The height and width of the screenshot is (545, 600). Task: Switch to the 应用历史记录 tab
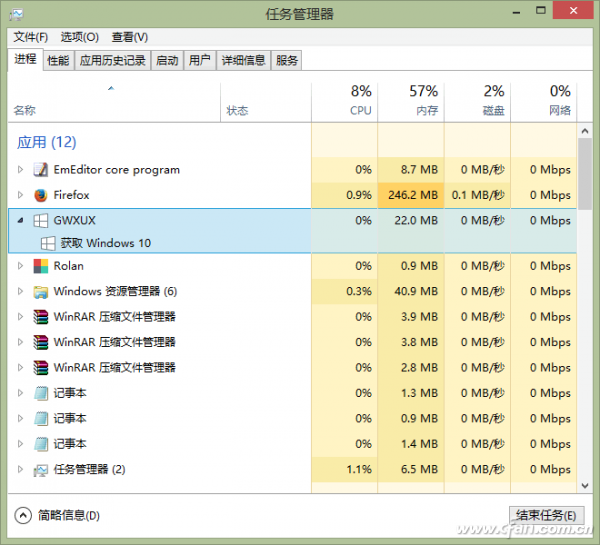click(x=112, y=60)
